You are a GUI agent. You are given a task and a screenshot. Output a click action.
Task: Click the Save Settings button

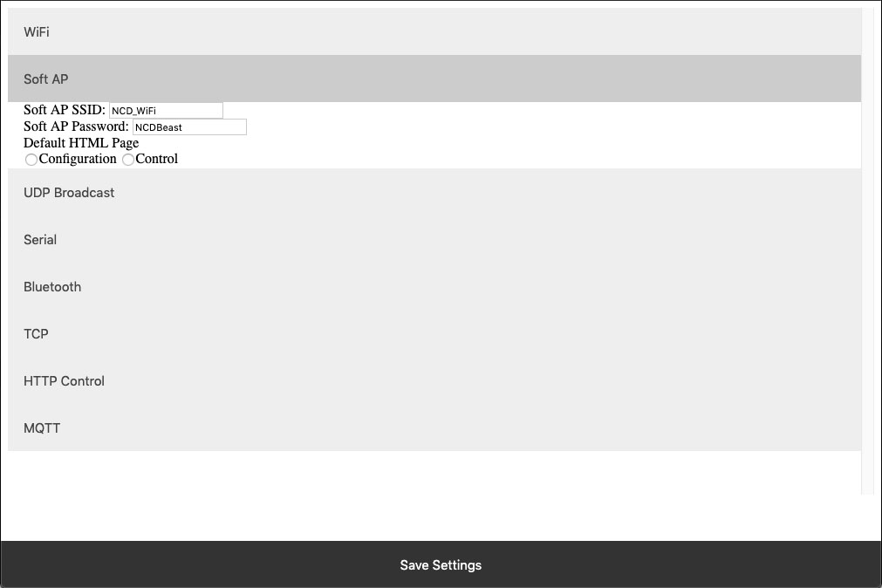point(441,564)
